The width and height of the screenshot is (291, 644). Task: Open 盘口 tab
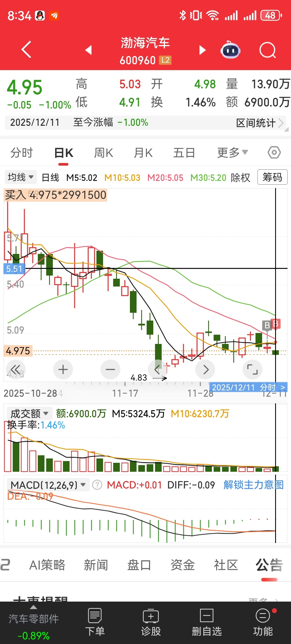139,565
